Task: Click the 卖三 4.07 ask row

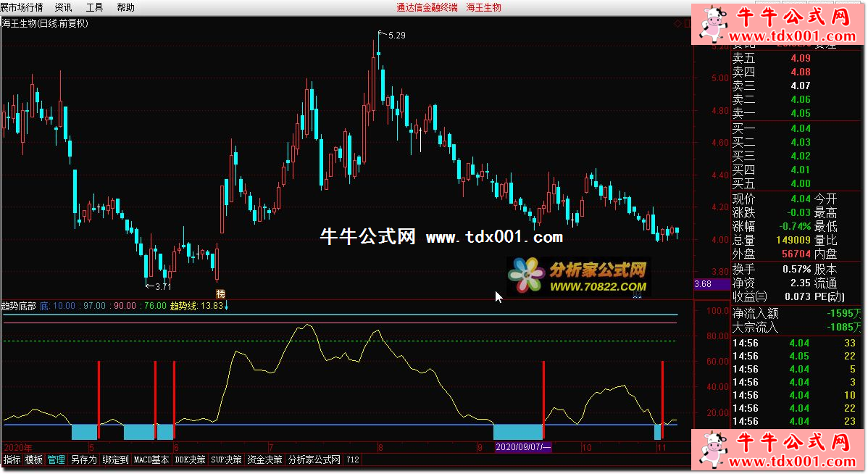Action: [x=771, y=86]
